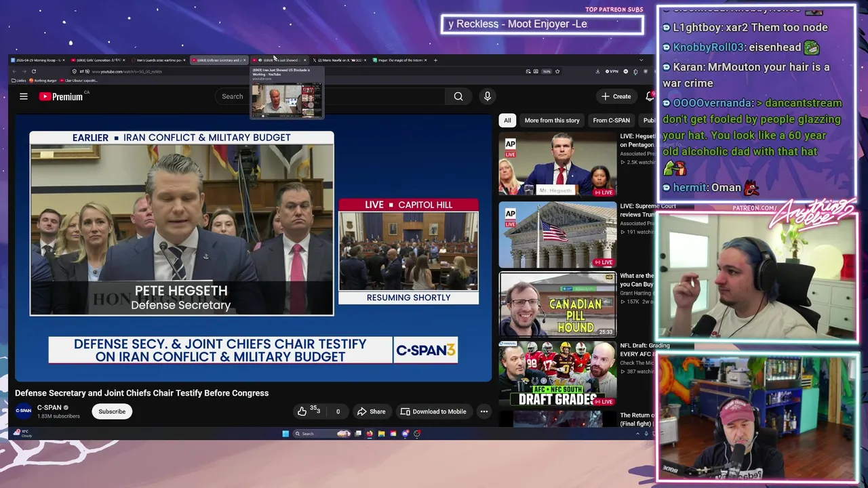Open File Explorer from the taskbar
The image size is (868, 488).
382,434
